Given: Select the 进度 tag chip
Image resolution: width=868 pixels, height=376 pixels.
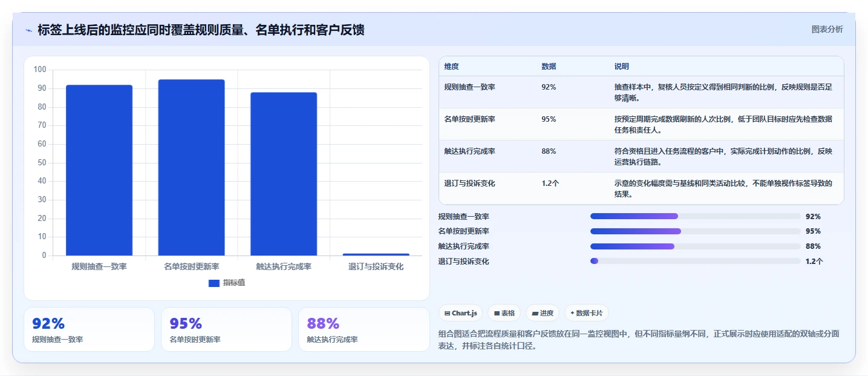Looking at the screenshot, I should coord(543,313).
